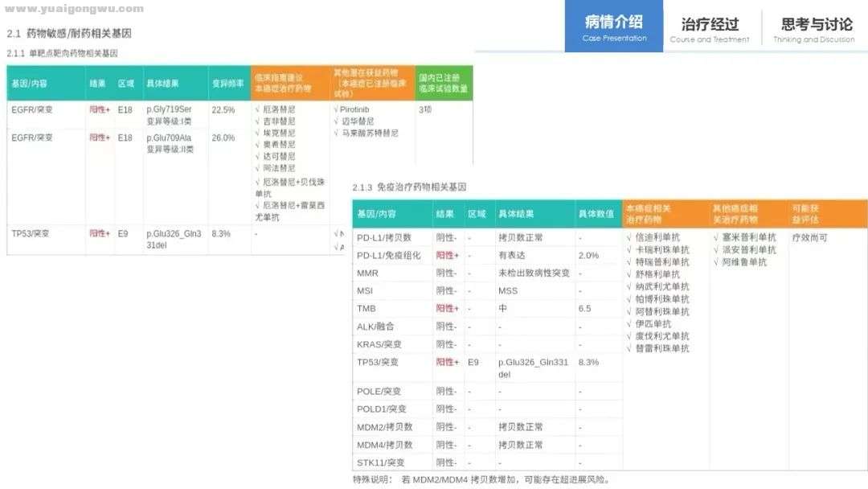
Task: Click the 阳性+ result for PD-L1/免疫组化
Action: (448, 255)
